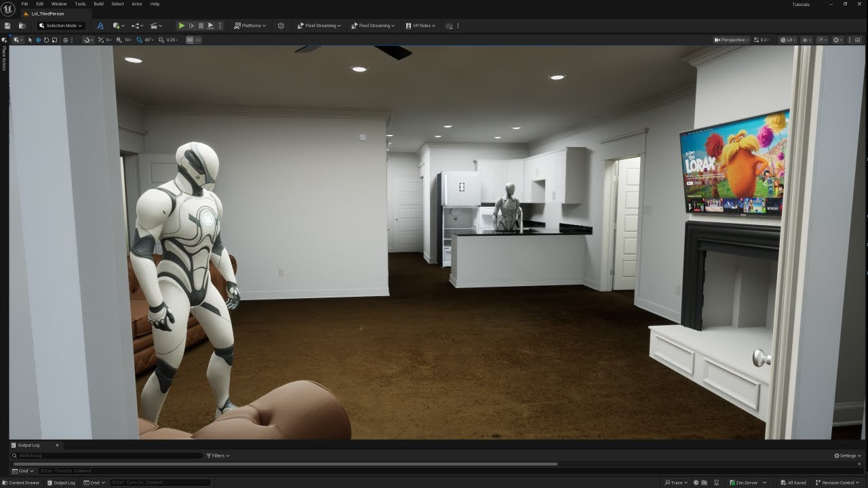
Task: Click the Fab cube icon in toolbar
Action: 281,26
